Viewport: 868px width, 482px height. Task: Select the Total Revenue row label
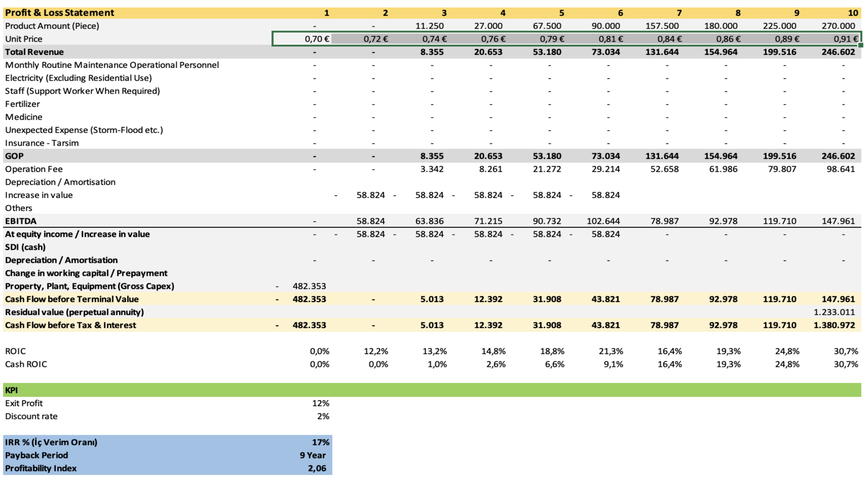34,52
